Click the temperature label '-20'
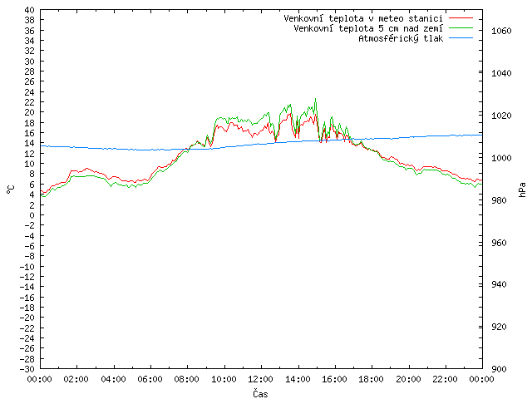The image size is (532, 399). [x=27, y=318]
